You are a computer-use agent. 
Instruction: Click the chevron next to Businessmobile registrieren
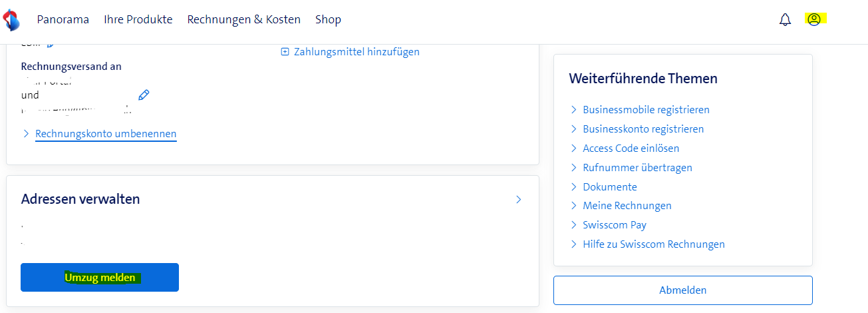[x=573, y=110]
